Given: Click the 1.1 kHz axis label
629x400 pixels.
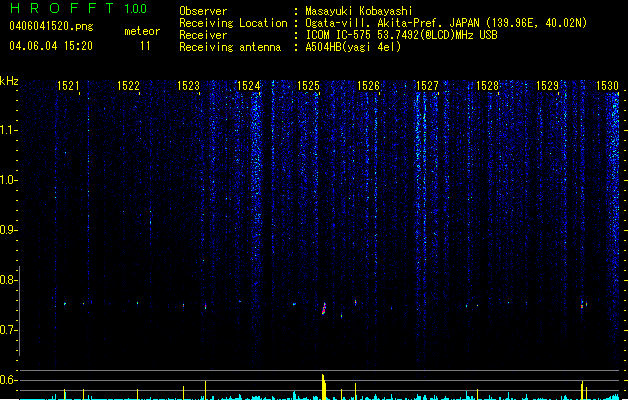Looking at the screenshot, I should pos(8,130).
